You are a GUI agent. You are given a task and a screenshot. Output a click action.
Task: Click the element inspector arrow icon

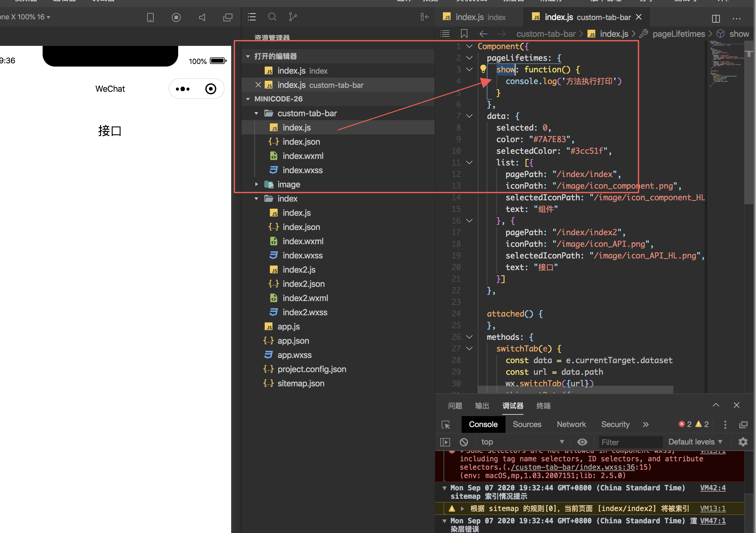coord(446,424)
